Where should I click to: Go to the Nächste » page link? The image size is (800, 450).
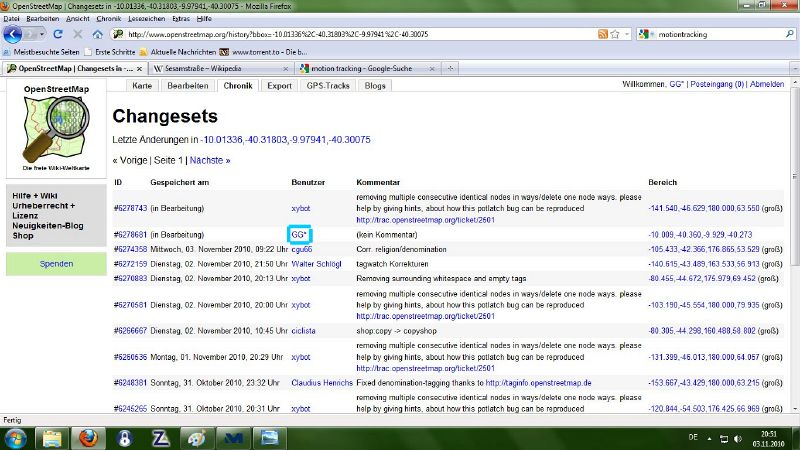(210, 160)
